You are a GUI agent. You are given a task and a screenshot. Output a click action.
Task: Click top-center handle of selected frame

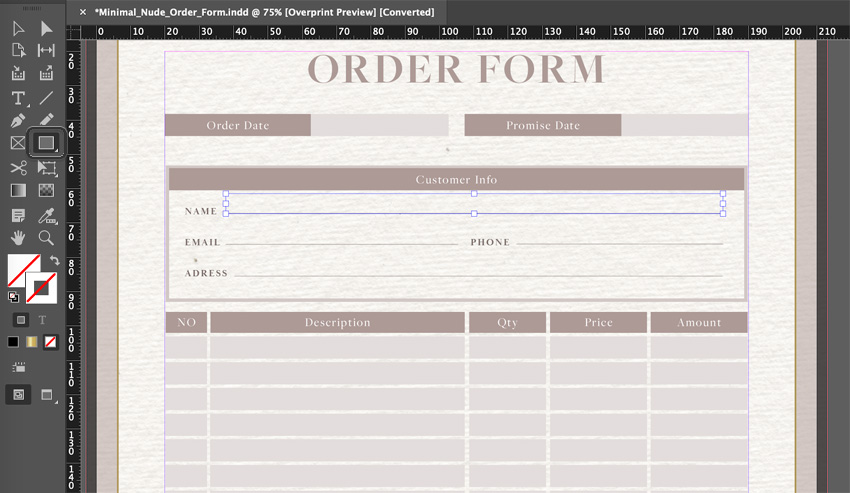[474, 194]
